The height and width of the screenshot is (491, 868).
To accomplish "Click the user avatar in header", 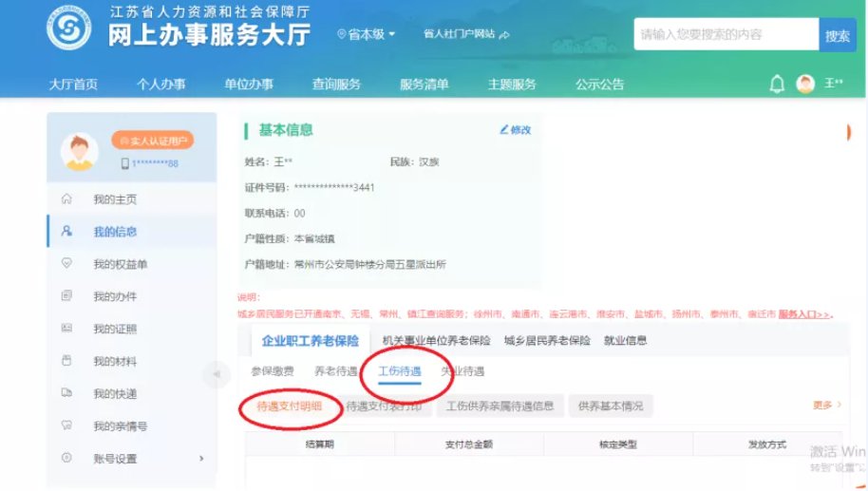I will pos(805,85).
